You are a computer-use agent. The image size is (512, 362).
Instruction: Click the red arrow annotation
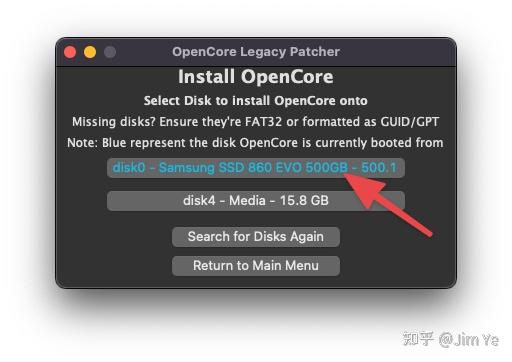(387, 204)
